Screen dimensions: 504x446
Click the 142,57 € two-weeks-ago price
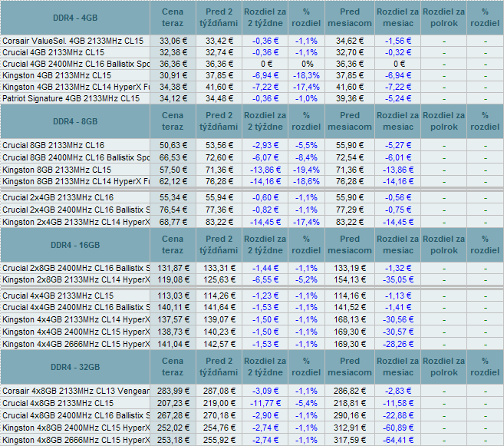coord(219,344)
